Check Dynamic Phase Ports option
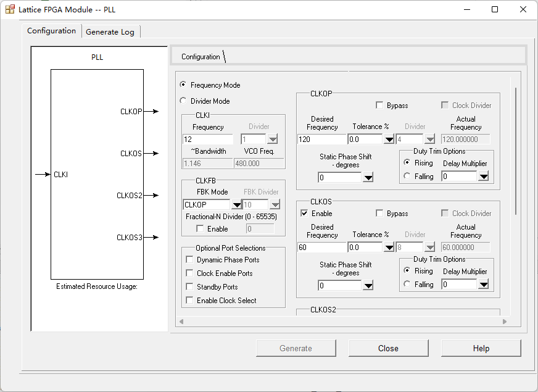This screenshot has width=538, height=392. click(x=189, y=259)
